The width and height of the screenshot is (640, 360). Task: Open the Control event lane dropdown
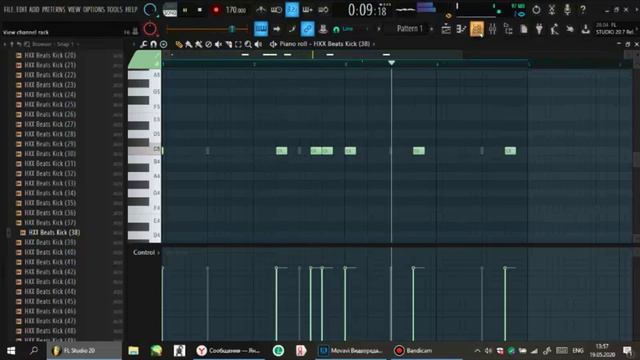click(146, 253)
